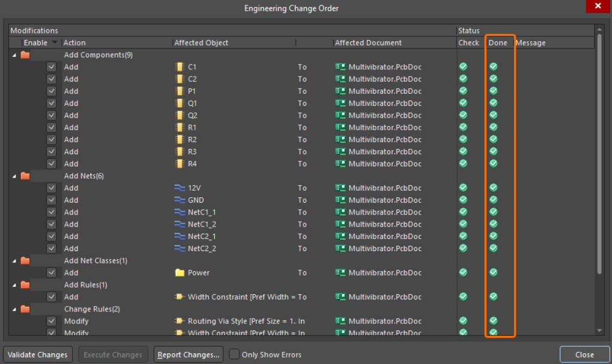Viewport: 612px width, 364px height.
Task: Collapse the Add Nets group
Action: tap(14, 176)
